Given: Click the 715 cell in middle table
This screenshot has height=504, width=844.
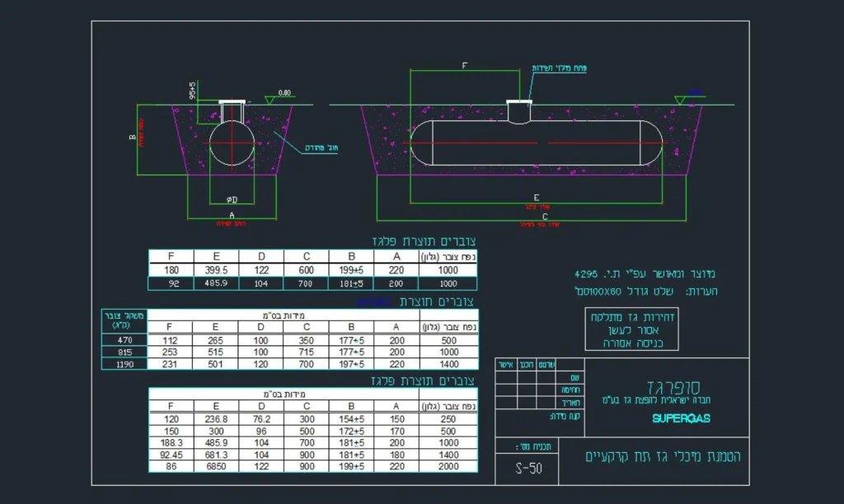Looking at the screenshot, I should (x=306, y=352).
